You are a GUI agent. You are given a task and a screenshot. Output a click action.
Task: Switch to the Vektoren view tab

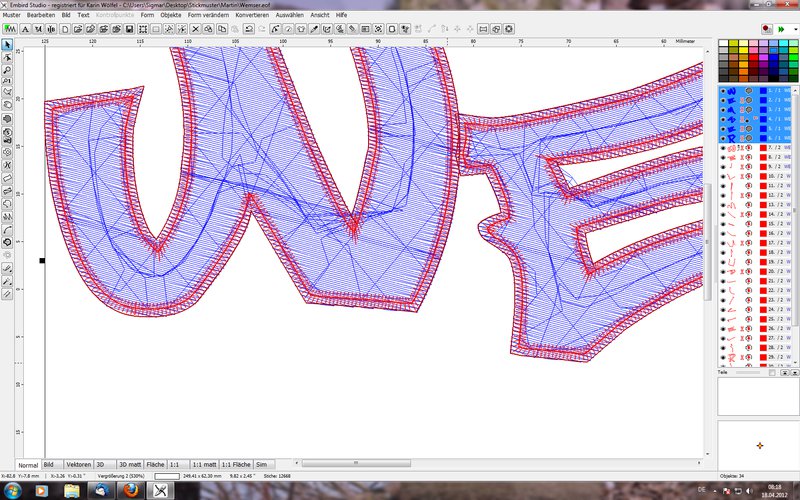(x=79, y=464)
